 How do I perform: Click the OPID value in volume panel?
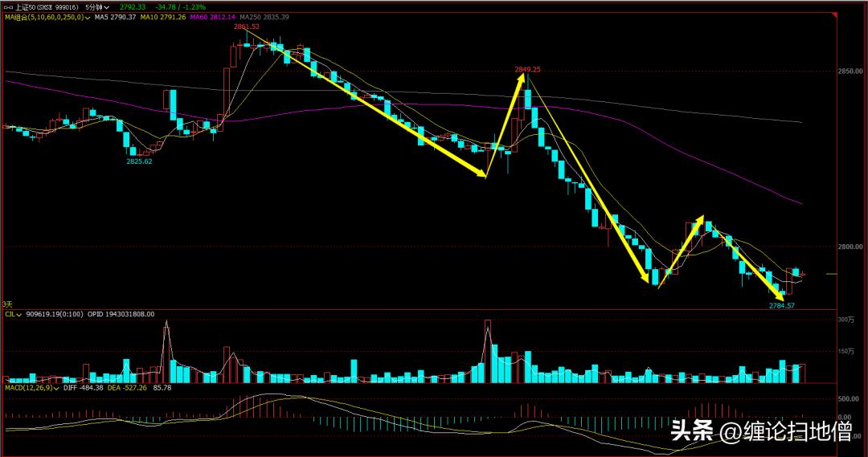121,315
